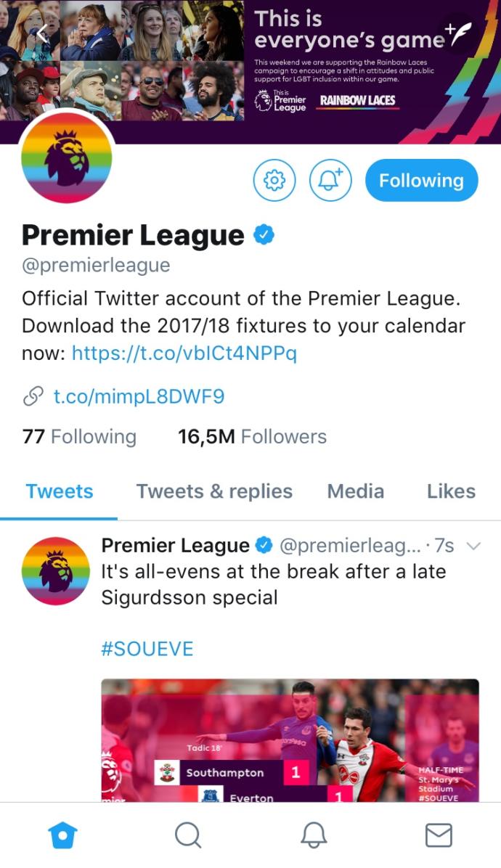Expand the tweet options chevron
This screenshot has width=501, height=868.
(474, 546)
